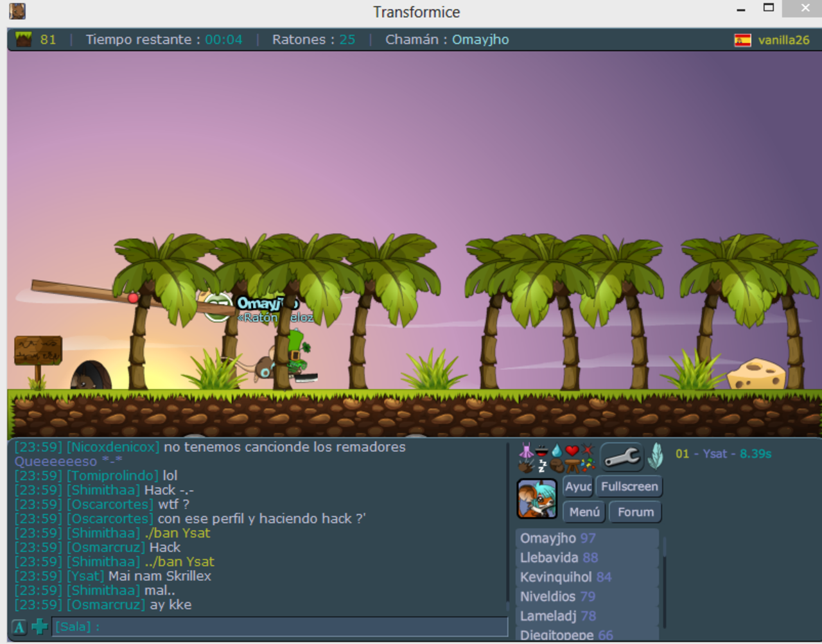Click the chat log scrollbar
The image size is (822, 644).
(x=507, y=527)
